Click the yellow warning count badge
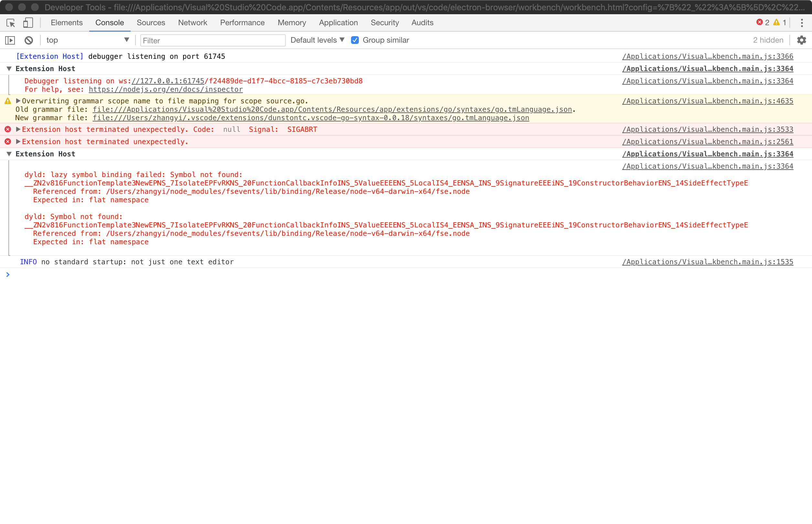The height and width of the screenshot is (524, 812). click(779, 22)
